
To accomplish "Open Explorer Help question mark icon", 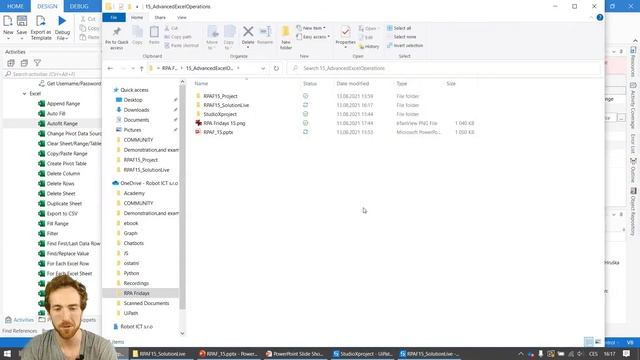I will click(600, 18).
